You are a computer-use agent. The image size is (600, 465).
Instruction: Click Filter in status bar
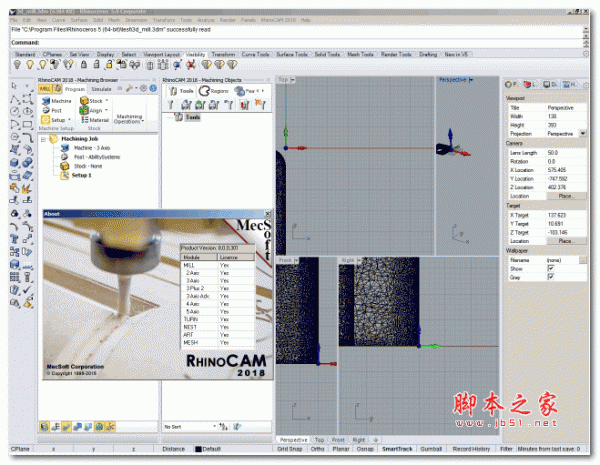coord(506,449)
